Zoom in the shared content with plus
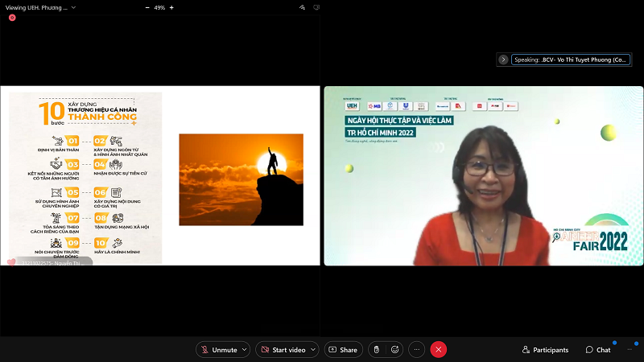Screen dimensions: 644x362 point(171,7)
